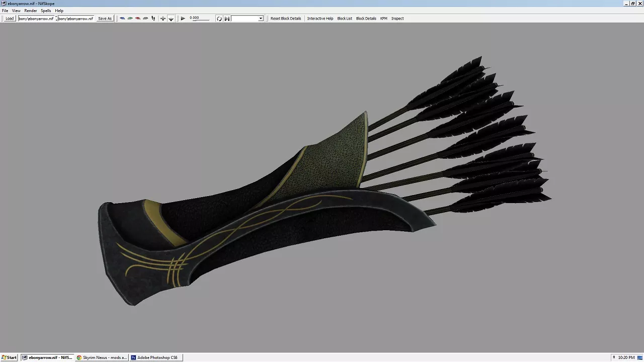Image resolution: width=644 pixels, height=362 pixels.
Task: Open the Inspect panel
Action: [x=397, y=19]
